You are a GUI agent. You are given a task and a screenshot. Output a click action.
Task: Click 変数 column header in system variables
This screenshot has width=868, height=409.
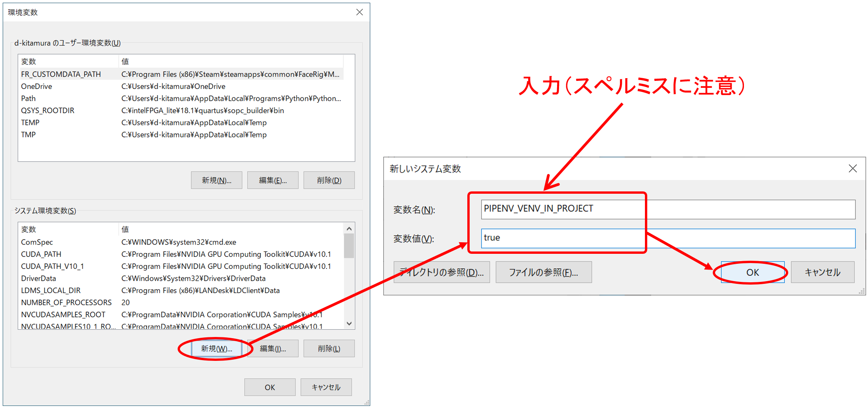pyautogui.click(x=69, y=230)
